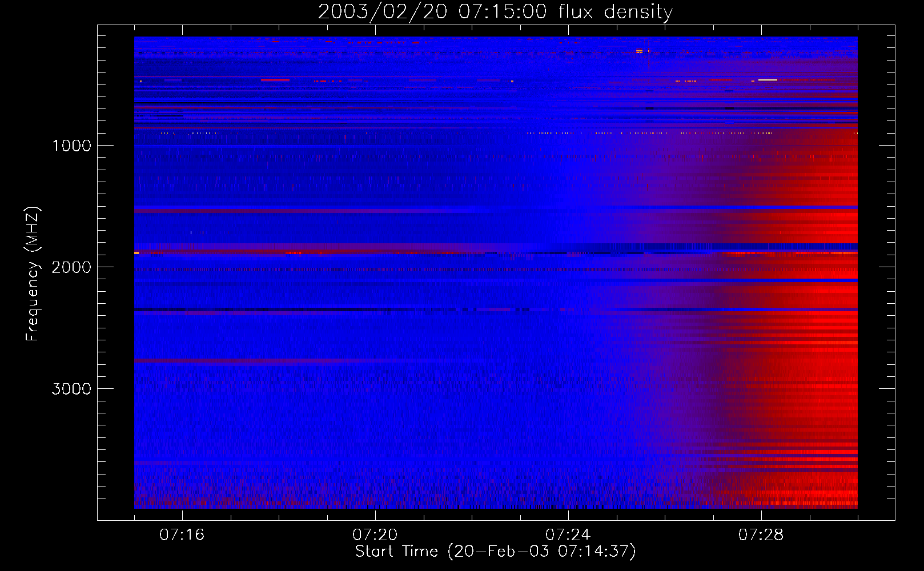Click the 2000 frequency tick label
The image size is (924, 571).
click(x=71, y=267)
